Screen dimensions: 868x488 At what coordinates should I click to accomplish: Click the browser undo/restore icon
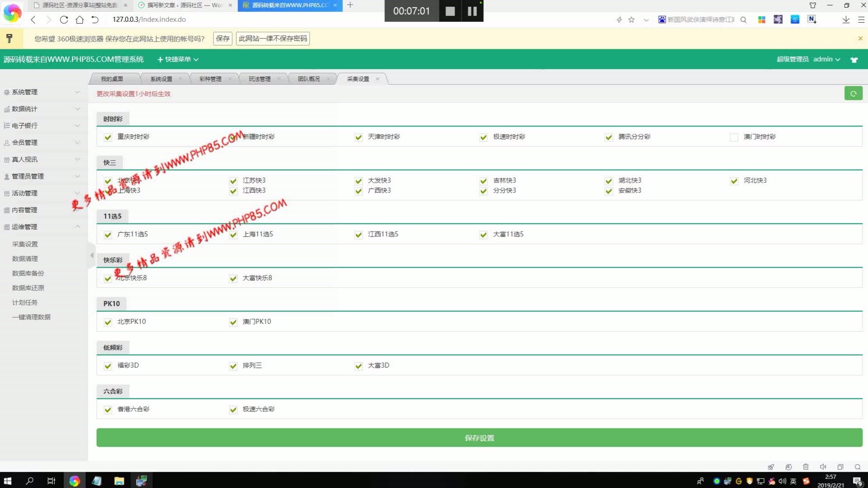tap(95, 20)
